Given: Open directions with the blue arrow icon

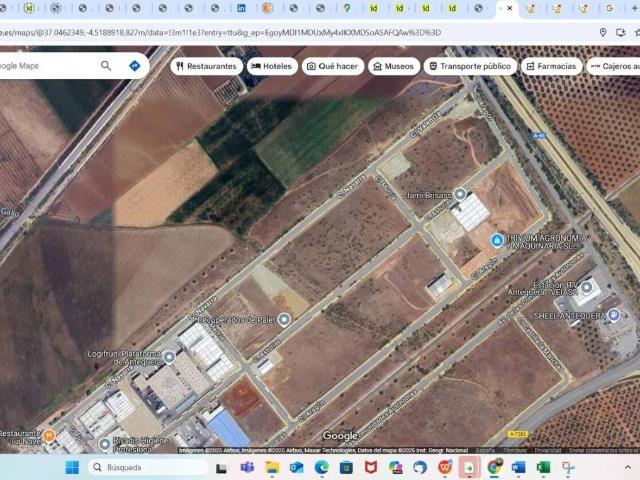Looking at the screenshot, I should (x=134, y=66).
